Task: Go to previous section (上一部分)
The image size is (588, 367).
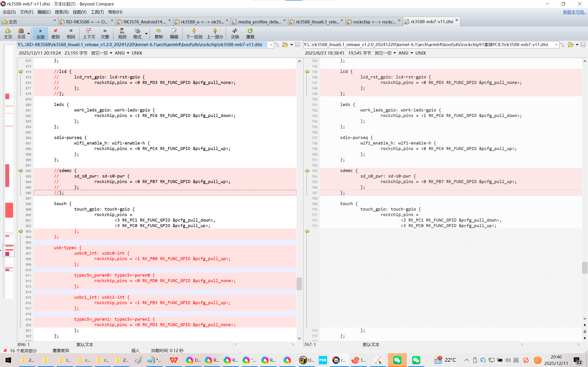Action: point(215,33)
